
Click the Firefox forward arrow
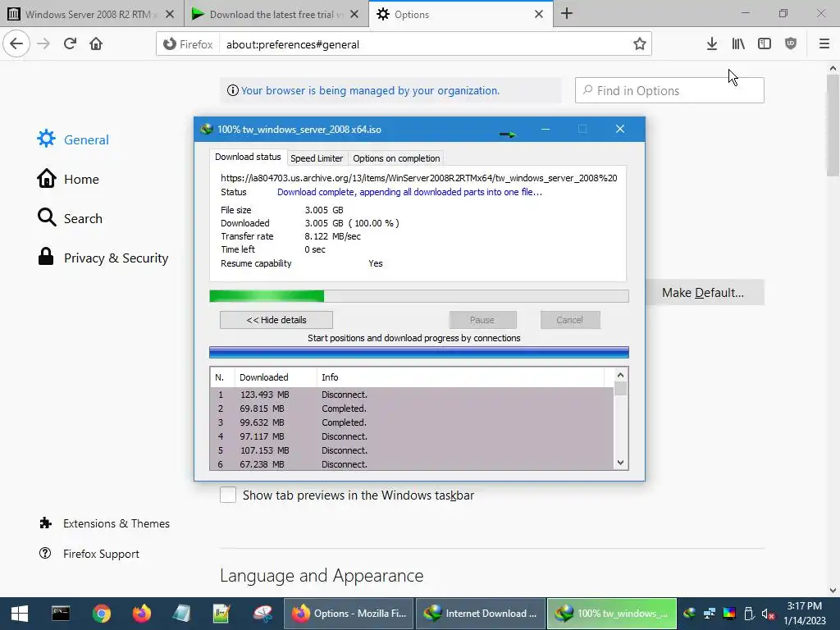tap(43, 44)
